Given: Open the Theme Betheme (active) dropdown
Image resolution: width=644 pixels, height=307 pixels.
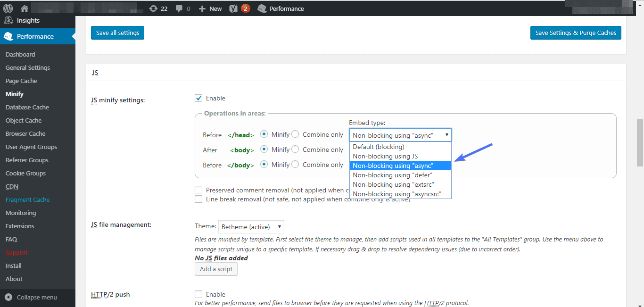Looking at the screenshot, I should tap(251, 227).
